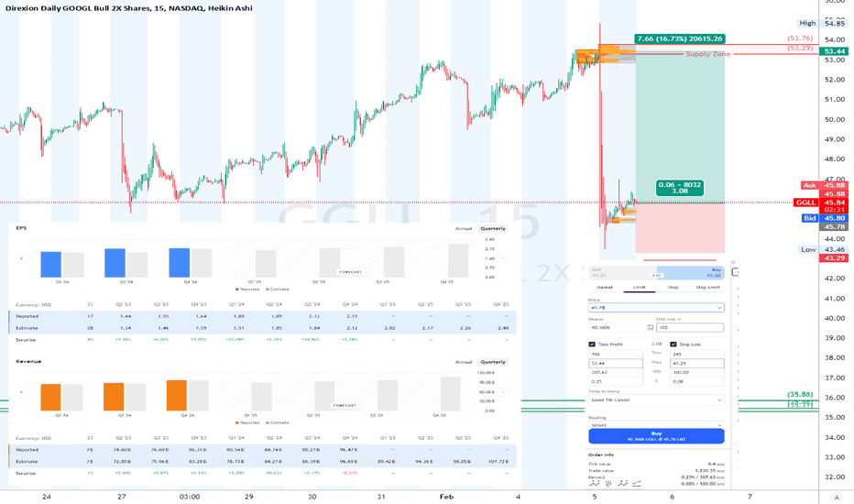The width and height of the screenshot is (854, 504).
Task: Select the Sell side at 45.80
Action: (x=622, y=272)
